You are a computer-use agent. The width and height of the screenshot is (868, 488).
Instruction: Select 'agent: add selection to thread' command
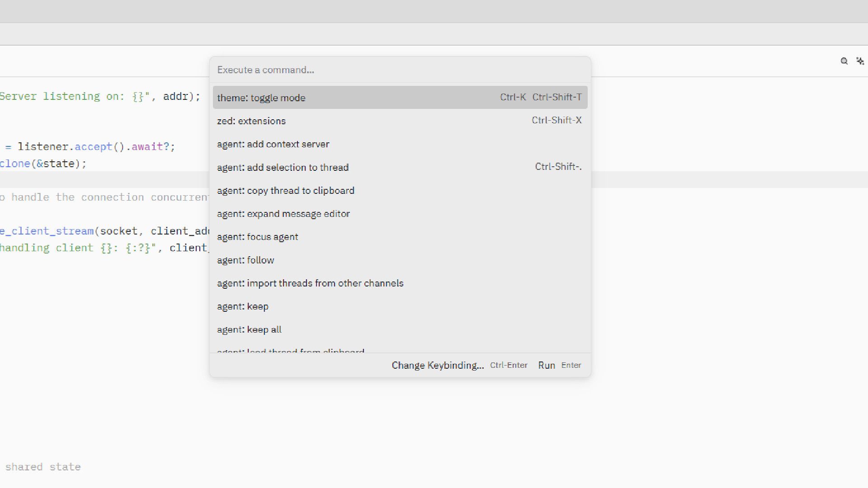pyautogui.click(x=400, y=167)
